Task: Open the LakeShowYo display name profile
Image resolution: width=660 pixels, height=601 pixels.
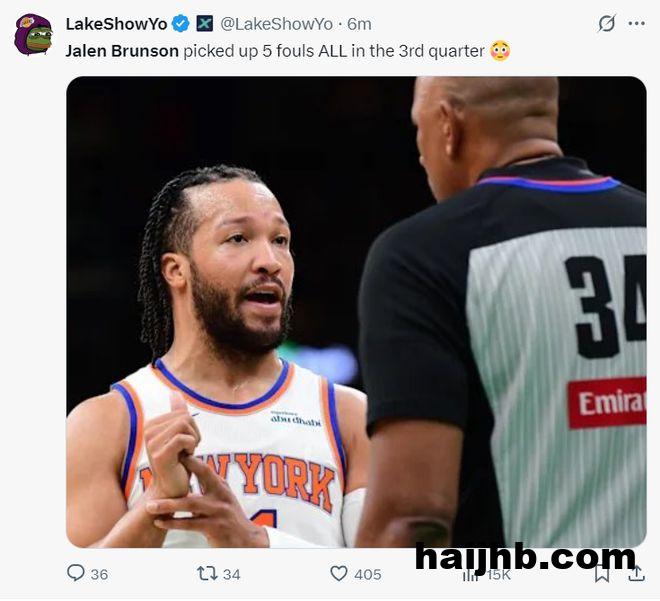Action: (x=116, y=24)
